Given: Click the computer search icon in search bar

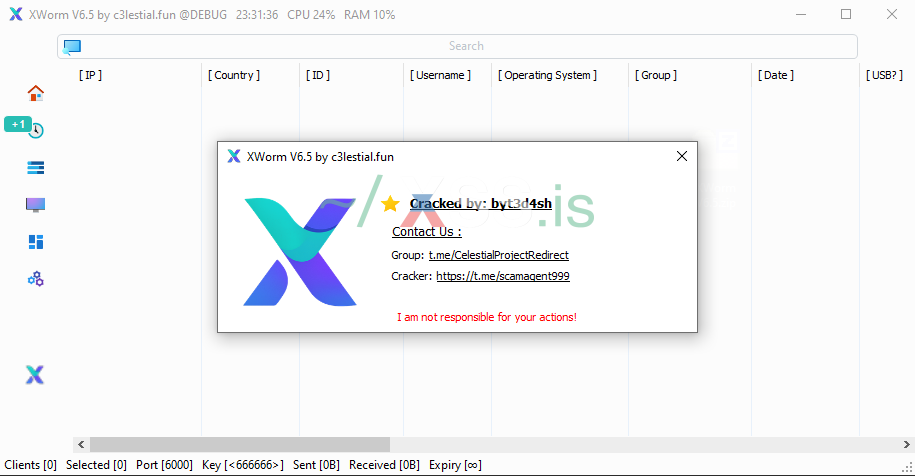Looking at the screenshot, I should click(x=72, y=47).
